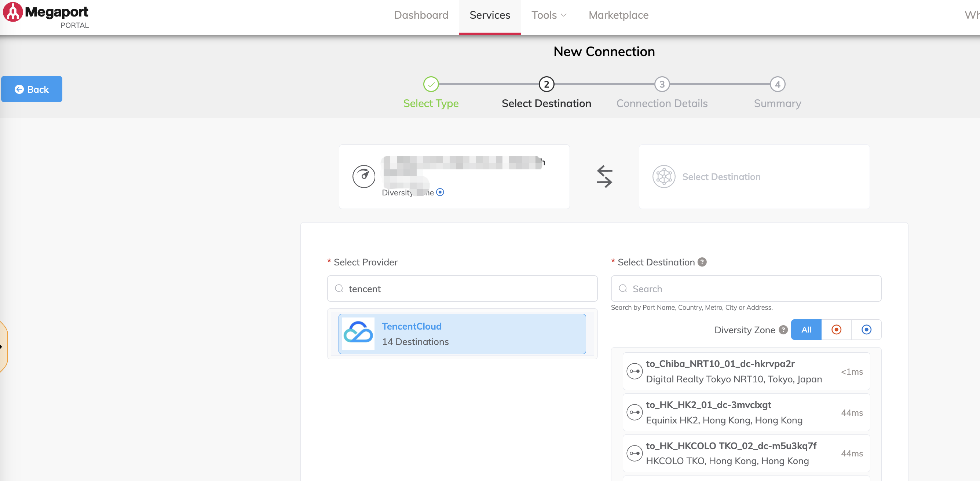Open the Marketplace tab

(618, 15)
